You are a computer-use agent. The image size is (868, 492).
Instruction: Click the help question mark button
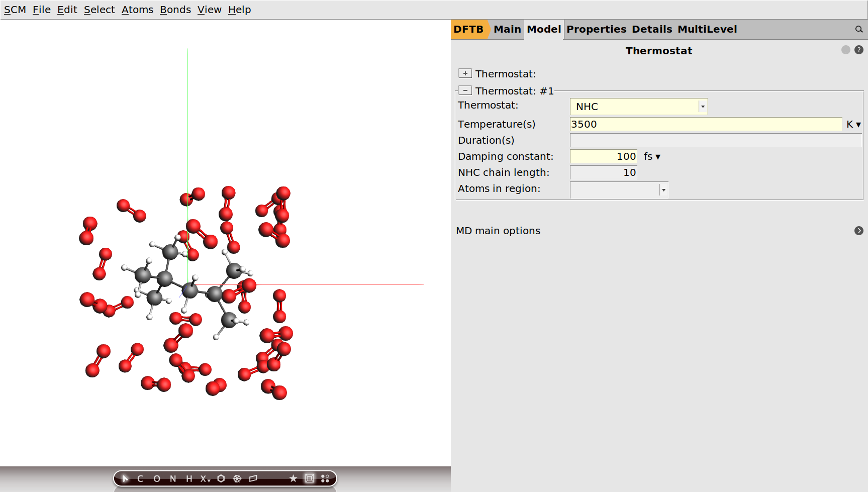click(858, 50)
